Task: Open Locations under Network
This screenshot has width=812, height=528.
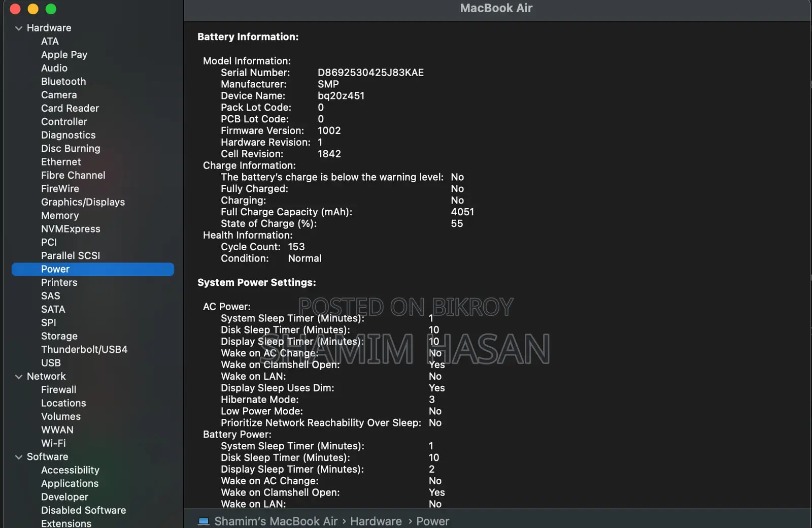Action: click(63, 403)
